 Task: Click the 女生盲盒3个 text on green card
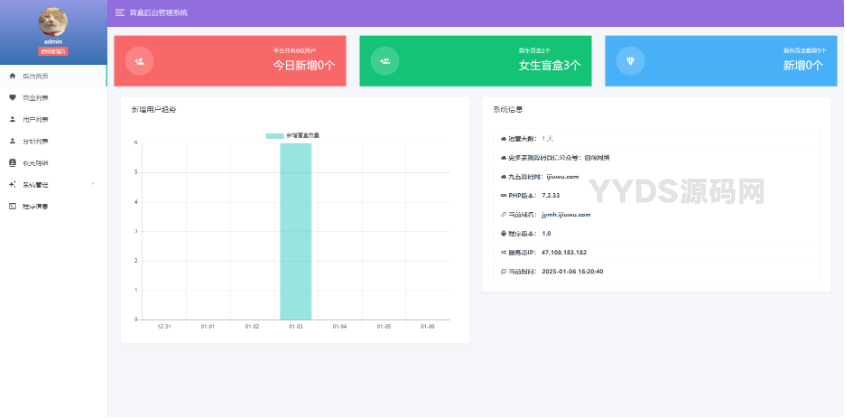[550, 65]
